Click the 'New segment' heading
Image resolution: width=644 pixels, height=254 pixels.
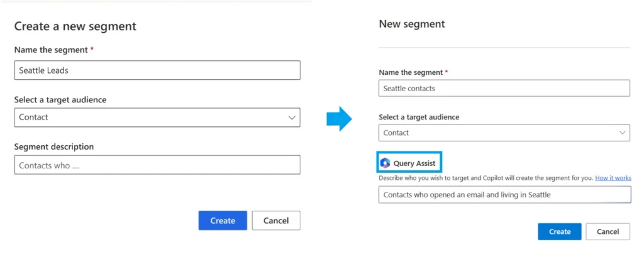411,24
